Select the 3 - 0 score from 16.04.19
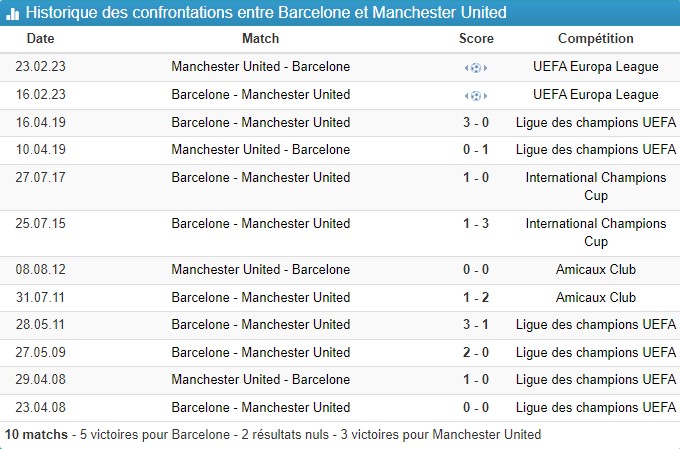Image resolution: width=680 pixels, height=449 pixels. coord(476,122)
